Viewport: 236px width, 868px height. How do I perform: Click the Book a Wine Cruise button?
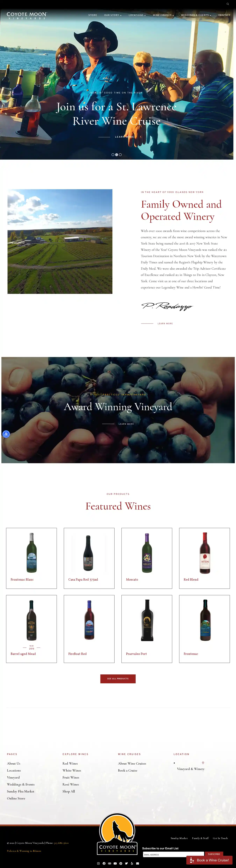pyautogui.click(x=209, y=860)
